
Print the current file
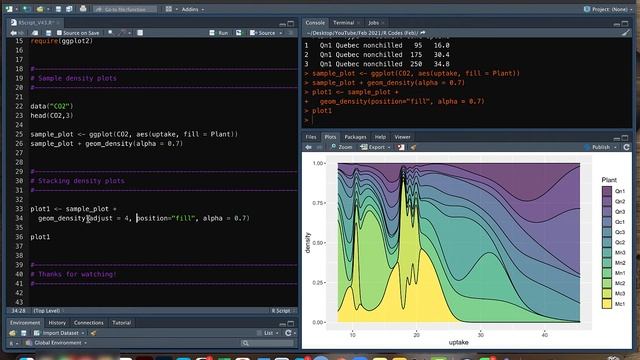click(x=83, y=9)
